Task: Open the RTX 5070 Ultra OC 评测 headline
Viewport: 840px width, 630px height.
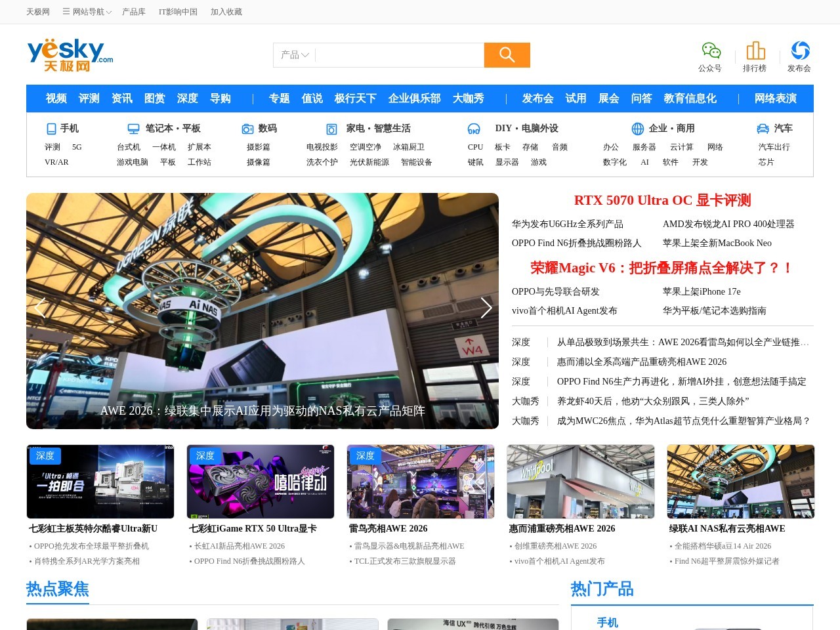Action: [663, 200]
